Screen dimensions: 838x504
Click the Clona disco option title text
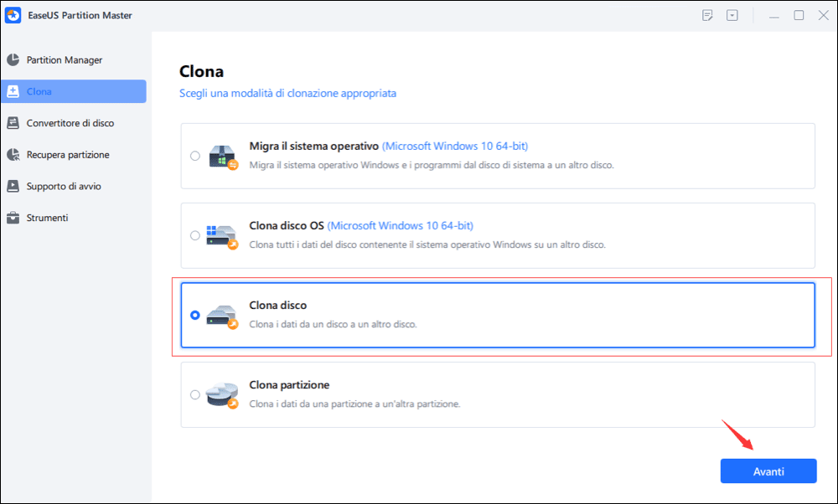(x=278, y=306)
